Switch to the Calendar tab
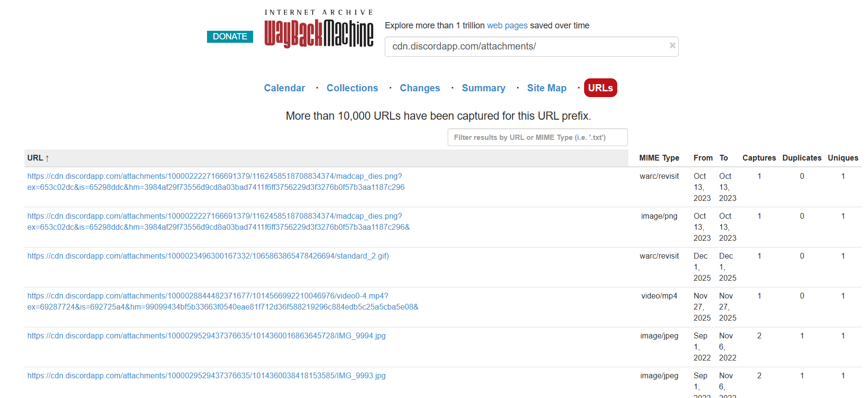The image size is (868, 398). tap(284, 88)
